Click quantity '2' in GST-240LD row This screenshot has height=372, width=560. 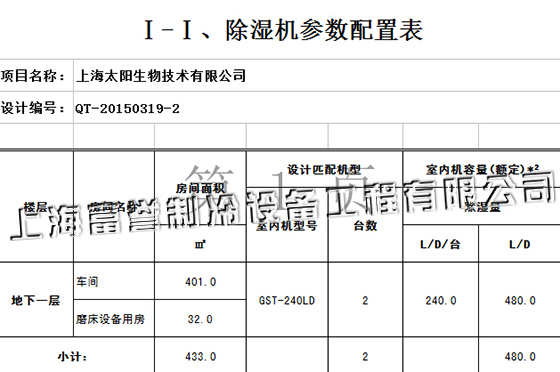(x=365, y=300)
